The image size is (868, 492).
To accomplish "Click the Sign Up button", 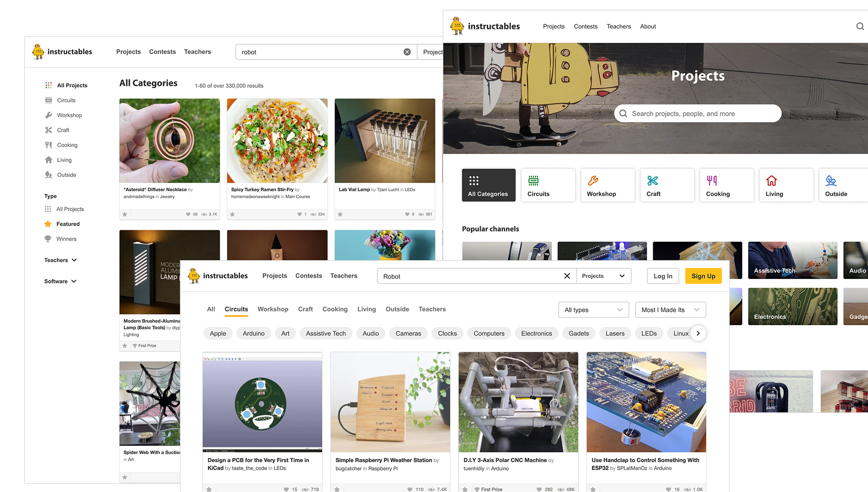I will point(703,276).
